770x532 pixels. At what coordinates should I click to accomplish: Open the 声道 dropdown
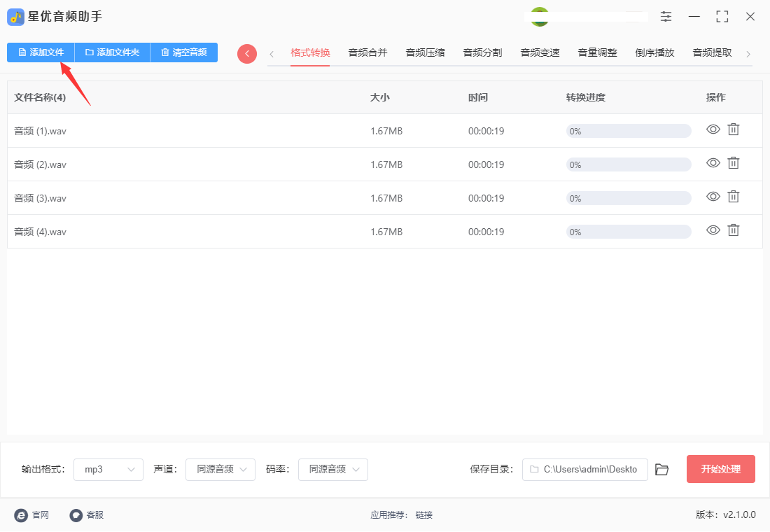click(220, 470)
